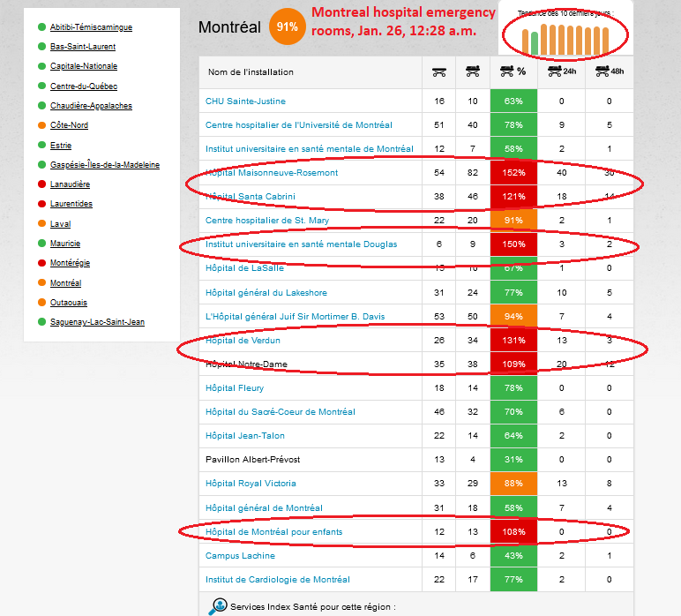Screen dimensions: 681x616
Task: Click the orange 88% Royal Victoria cell
Action: (x=513, y=484)
